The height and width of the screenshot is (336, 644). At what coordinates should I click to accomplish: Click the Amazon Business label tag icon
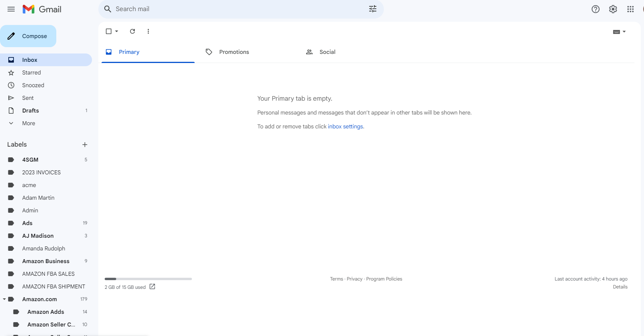[11, 261]
